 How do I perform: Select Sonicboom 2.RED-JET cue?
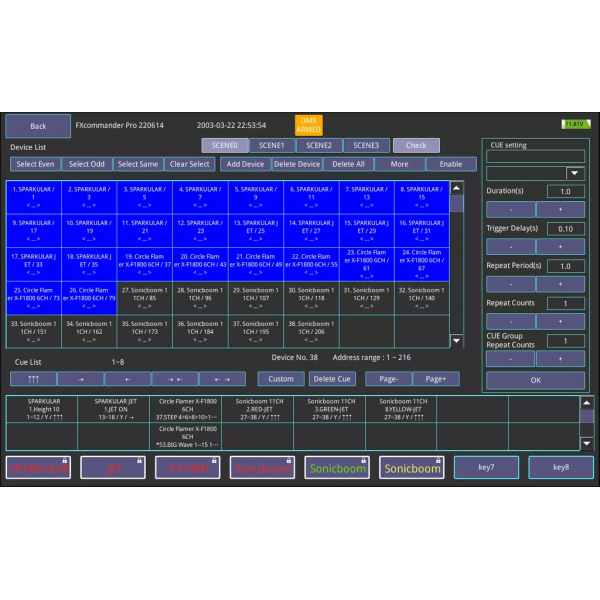pos(257,409)
